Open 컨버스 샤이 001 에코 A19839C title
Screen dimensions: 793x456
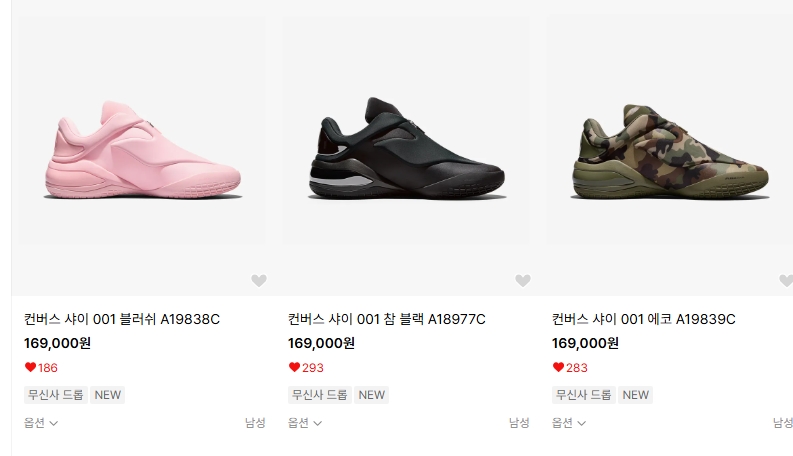(643, 320)
